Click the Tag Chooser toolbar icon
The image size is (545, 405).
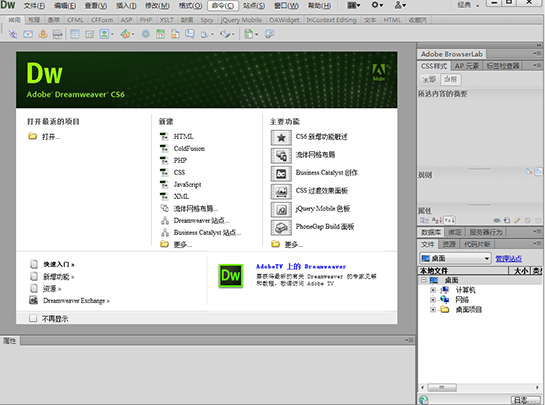click(269, 34)
